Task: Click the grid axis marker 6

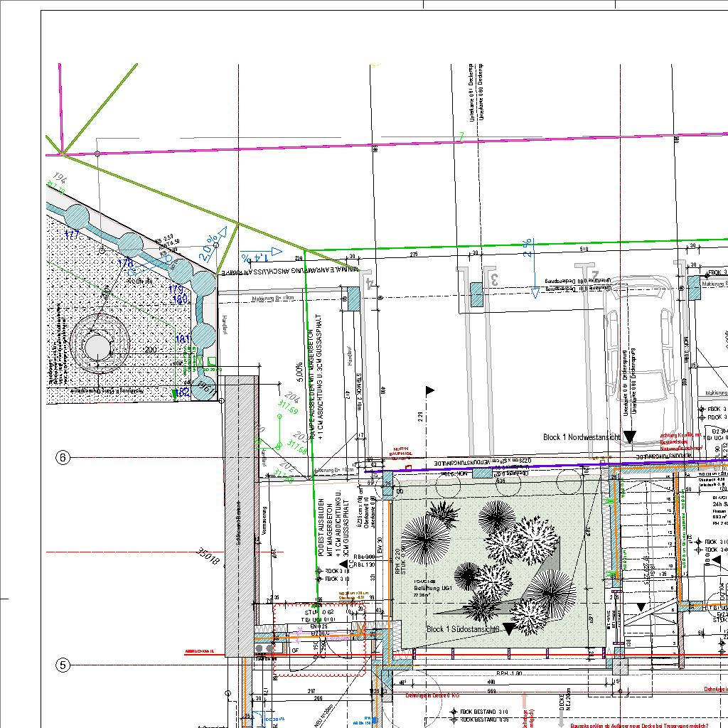Action: [63, 458]
